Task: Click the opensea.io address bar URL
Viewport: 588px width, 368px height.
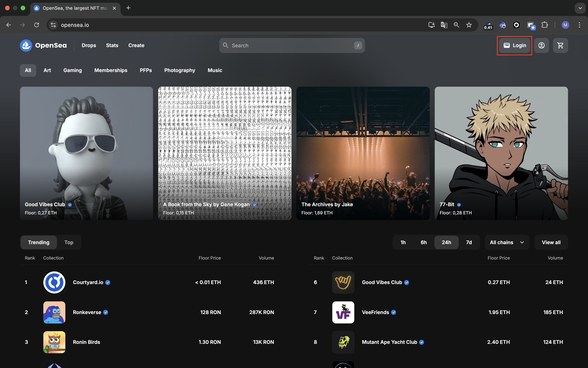Action: click(x=75, y=25)
